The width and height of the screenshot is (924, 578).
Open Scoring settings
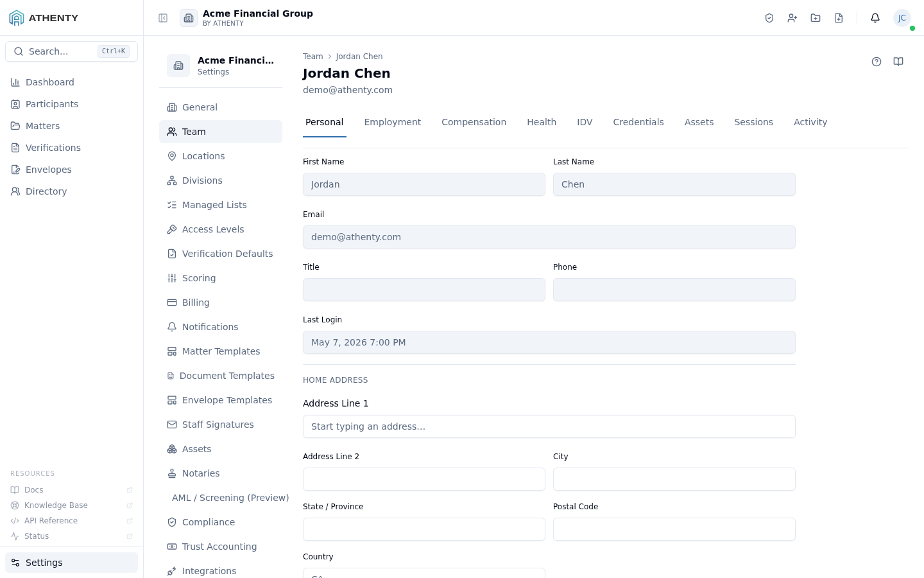click(221, 278)
